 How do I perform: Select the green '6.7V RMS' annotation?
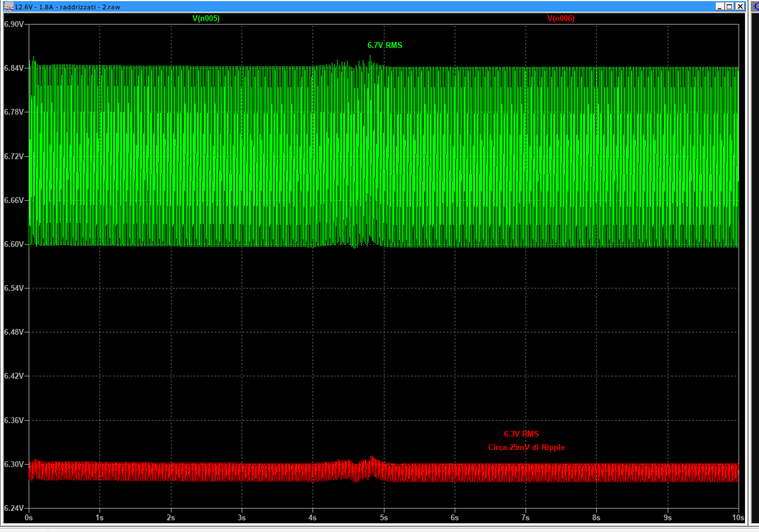(x=384, y=45)
